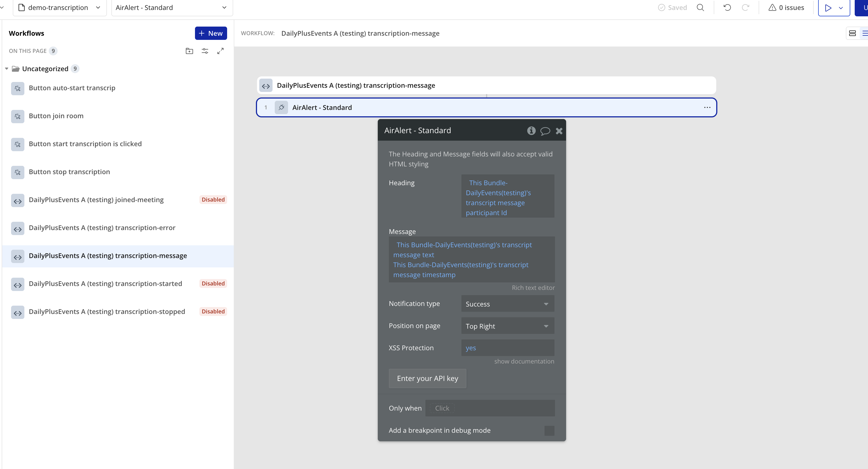The image size is (868, 469).
Task: Click the search magnifier icon in top bar
Action: [700, 7]
